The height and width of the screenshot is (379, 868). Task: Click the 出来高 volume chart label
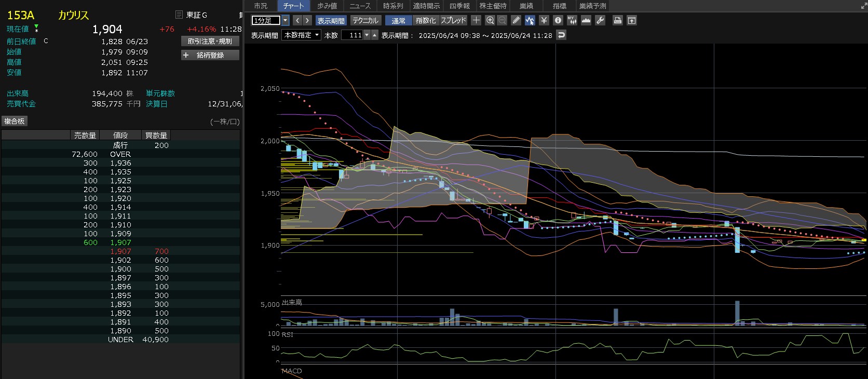coord(292,302)
